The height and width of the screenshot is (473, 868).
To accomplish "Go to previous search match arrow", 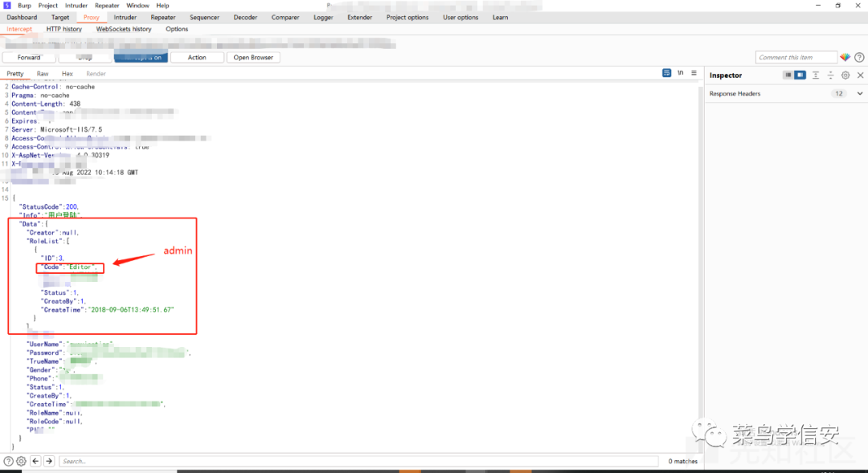I will pyautogui.click(x=35, y=461).
